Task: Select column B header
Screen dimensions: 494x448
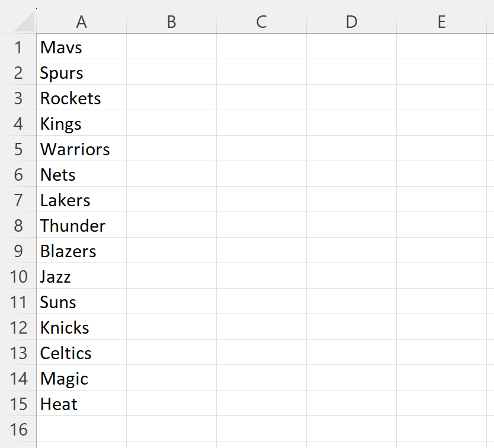Action: 171,22
